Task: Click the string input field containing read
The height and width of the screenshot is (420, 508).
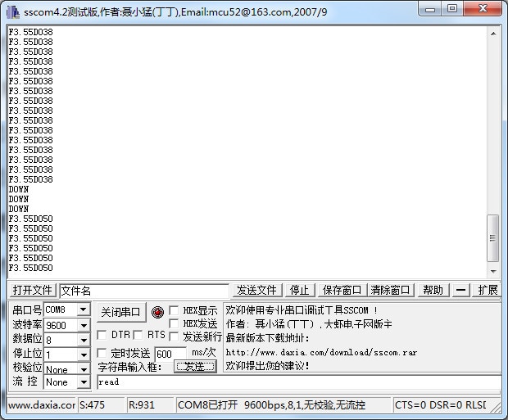Action: (x=295, y=382)
